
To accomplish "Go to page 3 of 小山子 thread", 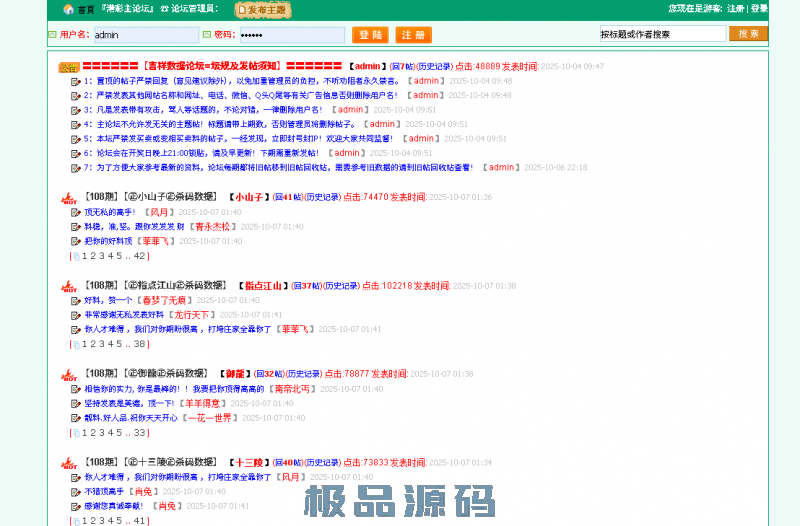I will pyautogui.click(x=102, y=256).
